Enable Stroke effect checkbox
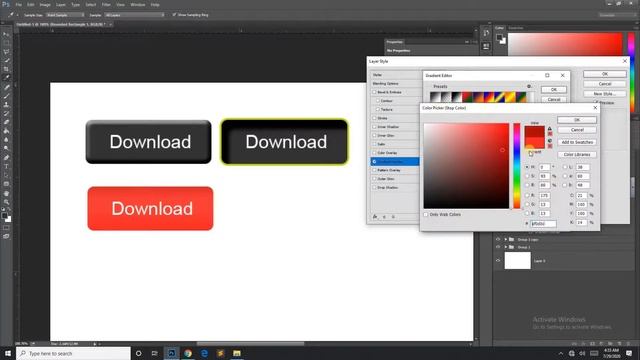This screenshot has height=360, width=640. click(x=374, y=118)
